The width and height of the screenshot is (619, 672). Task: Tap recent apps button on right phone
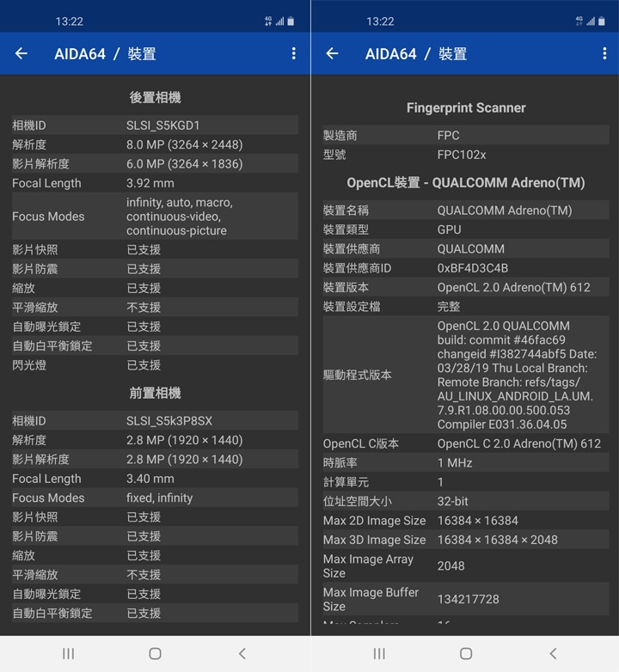(379, 654)
